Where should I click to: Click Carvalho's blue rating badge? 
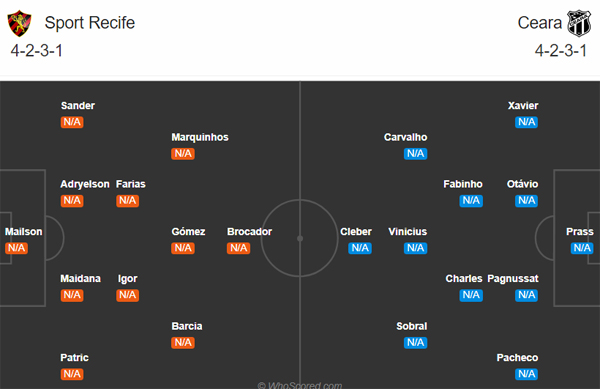pyautogui.click(x=416, y=153)
